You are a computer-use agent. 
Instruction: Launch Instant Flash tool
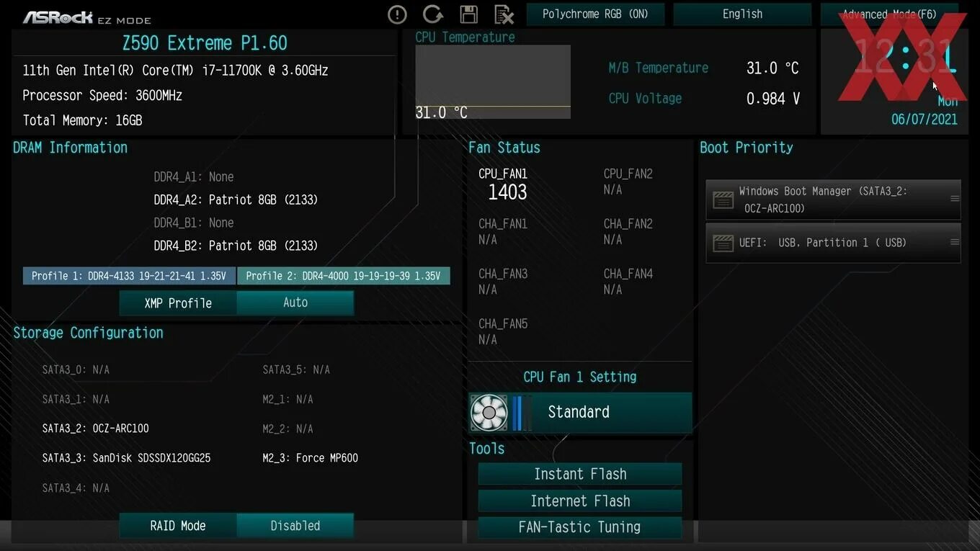[580, 474]
